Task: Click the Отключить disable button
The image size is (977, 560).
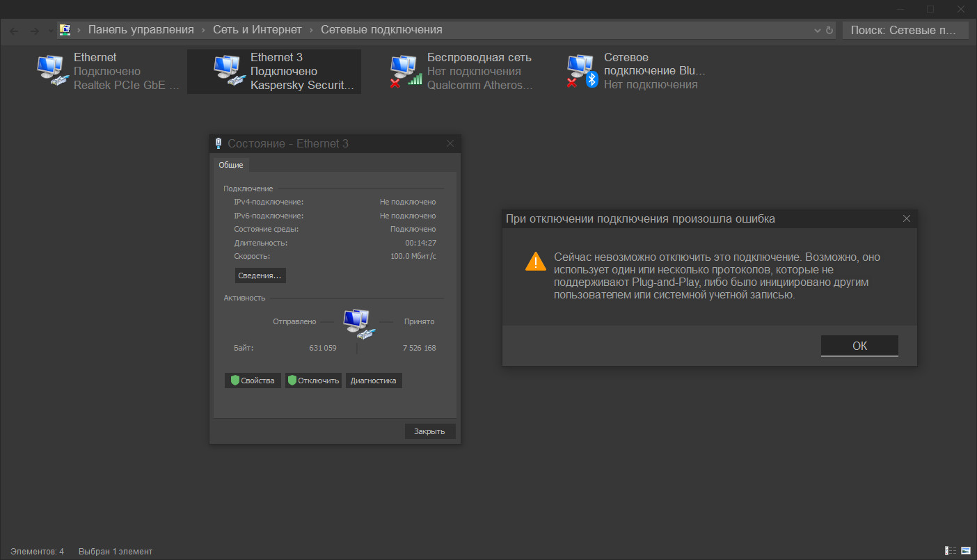Action: pos(313,381)
